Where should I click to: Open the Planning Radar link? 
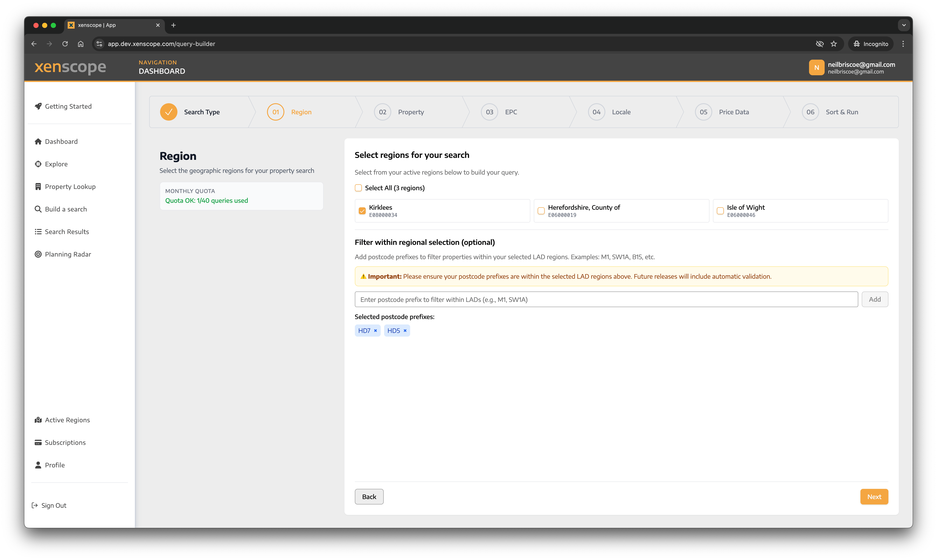[x=68, y=254]
